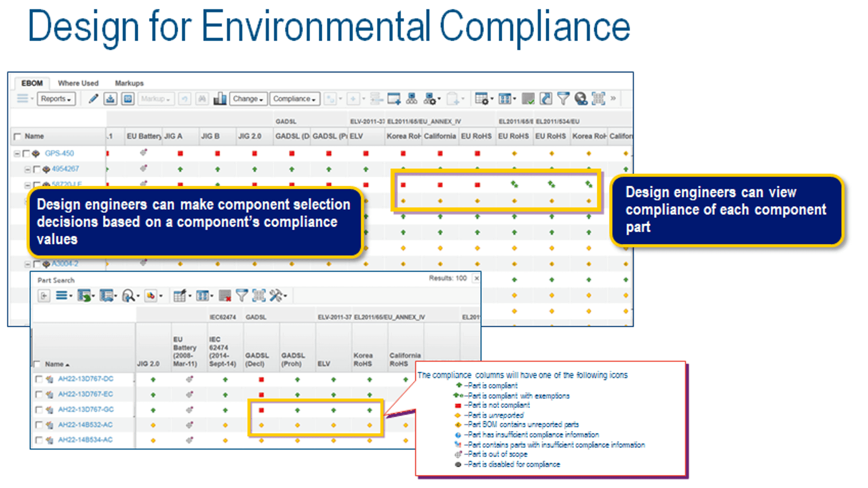Check the 4954267 row checkbox
This screenshot has height=488, width=868.
point(37,169)
